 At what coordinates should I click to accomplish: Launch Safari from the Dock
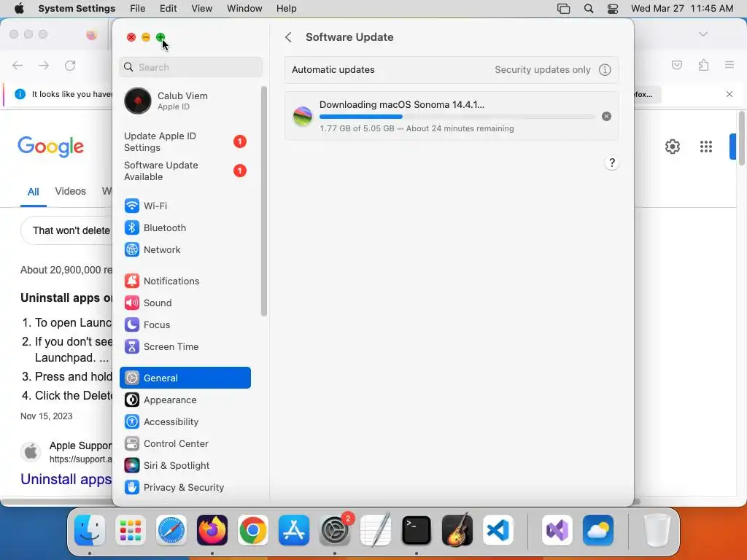171,530
